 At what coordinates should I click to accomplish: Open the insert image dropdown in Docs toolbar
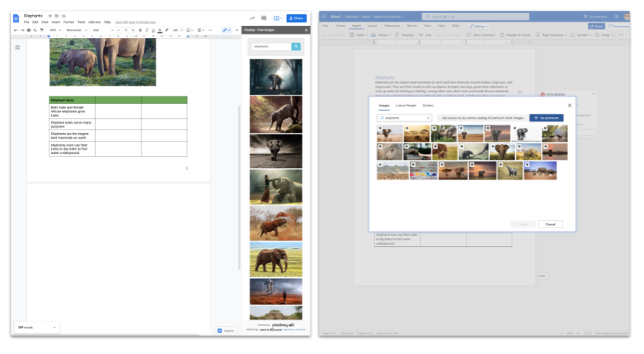point(190,30)
